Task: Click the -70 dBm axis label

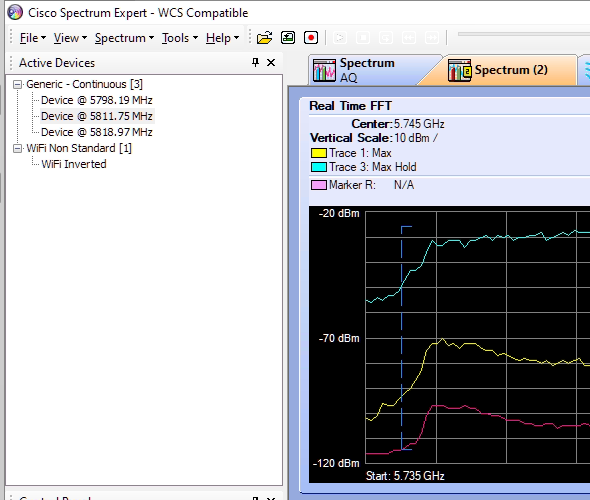Action: pyautogui.click(x=339, y=338)
